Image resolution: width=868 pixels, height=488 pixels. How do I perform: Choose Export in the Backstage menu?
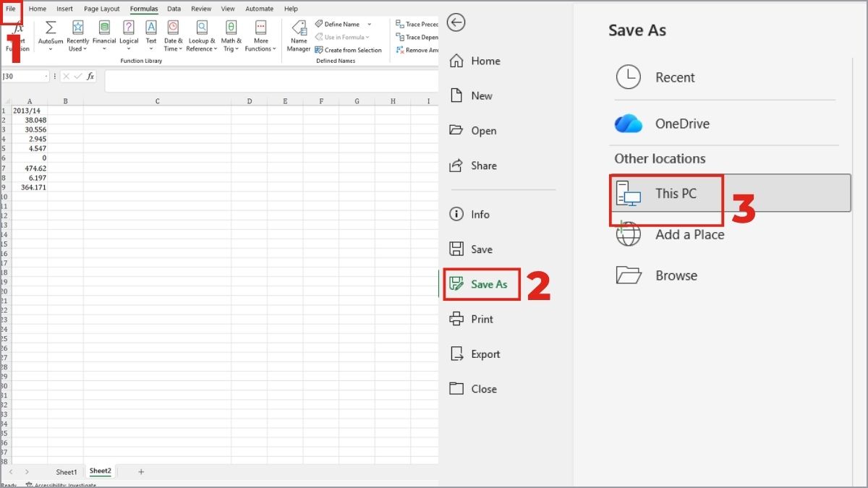[x=475, y=354]
